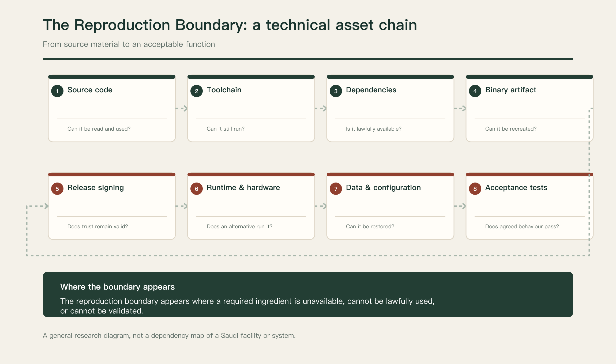
Task: Click the dark green bar atop Source code card
Action: [112, 77]
